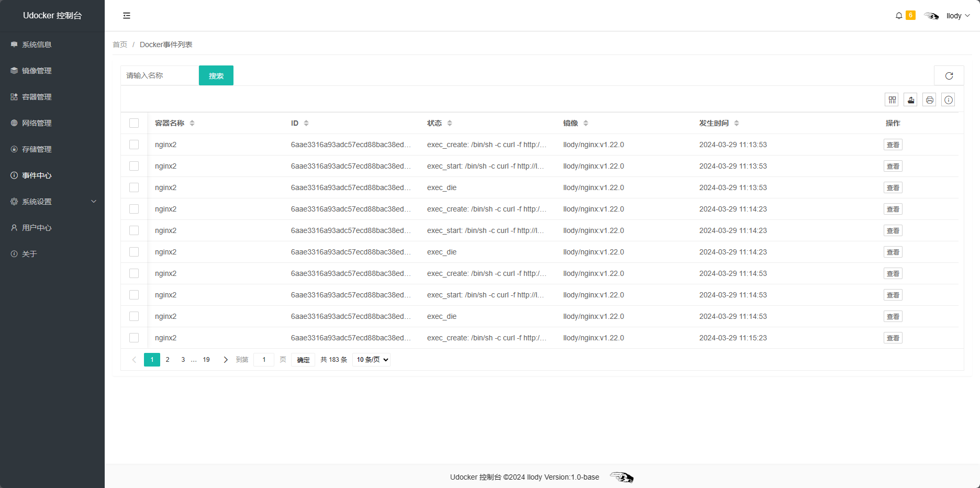Click the 用户中心 person icon
The image size is (980, 488).
tap(14, 228)
